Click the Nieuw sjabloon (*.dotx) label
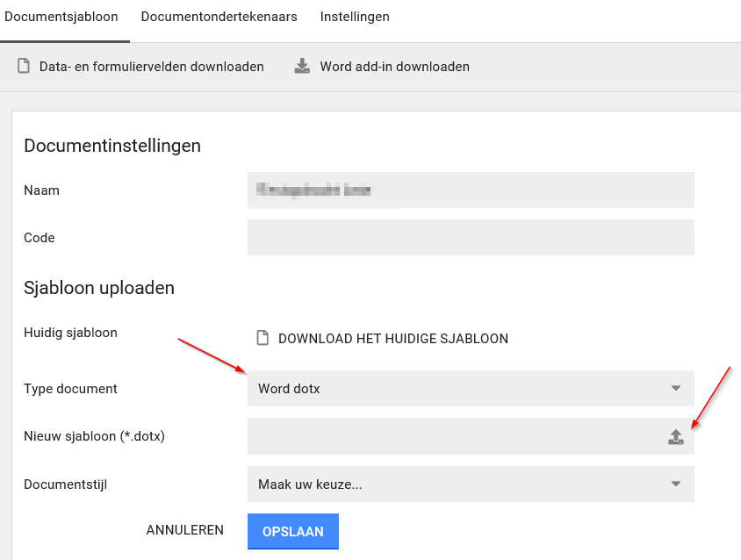The height and width of the screenshot is (560, 741). coord(94,436)
